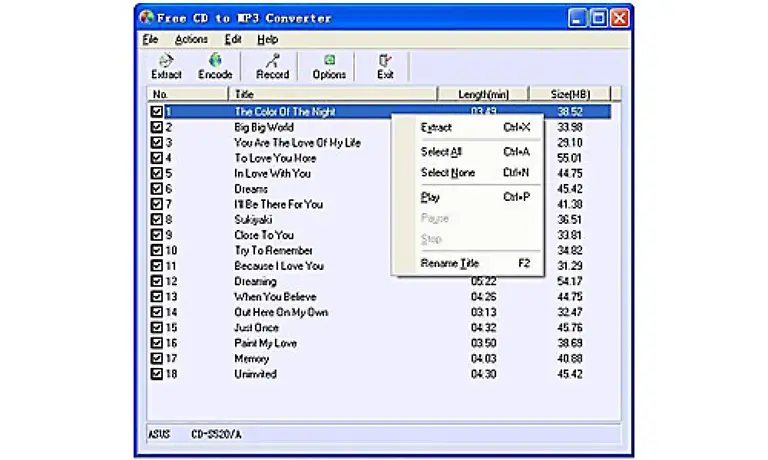Click the 55.01 size value for track 4
The image size is (768, 460).
pyautogui.click(x=569, y=158)
